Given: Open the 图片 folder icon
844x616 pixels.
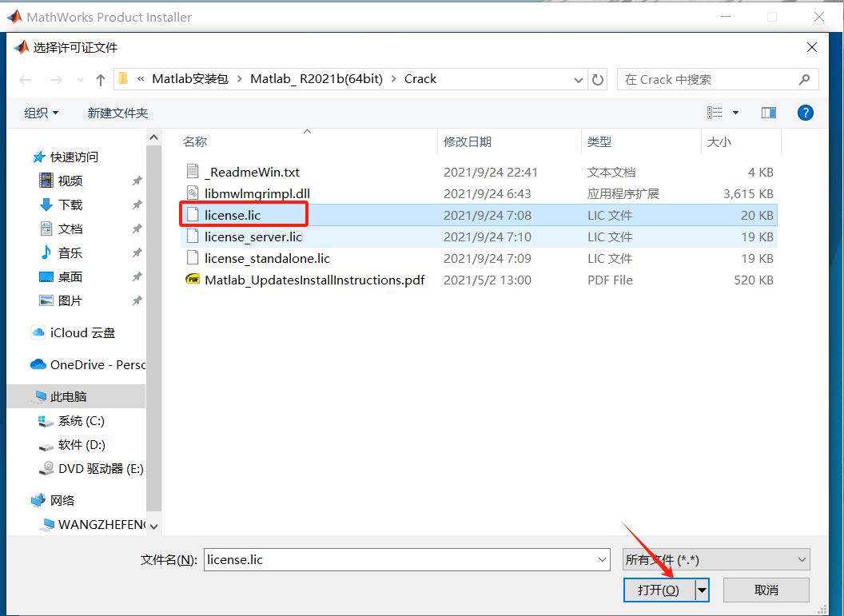Looking at the screenshot, I should pos(46,300).
